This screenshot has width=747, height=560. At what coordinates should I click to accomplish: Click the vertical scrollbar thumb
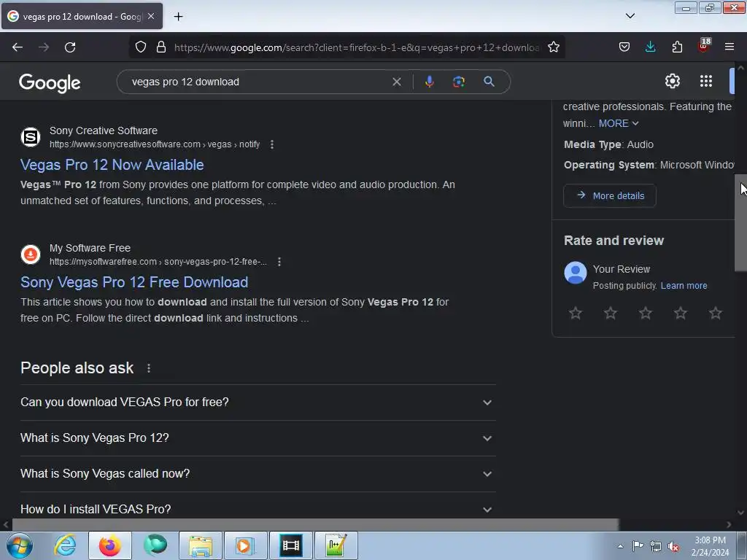741,222
